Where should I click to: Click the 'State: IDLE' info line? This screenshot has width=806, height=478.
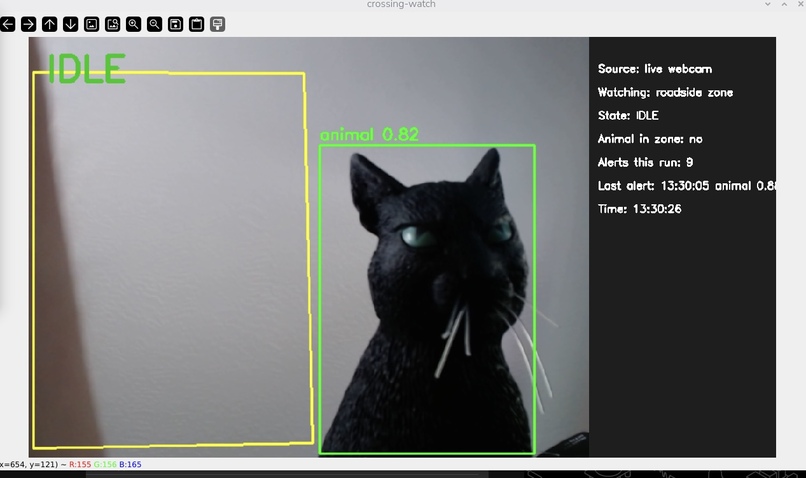tap(628, 116)
